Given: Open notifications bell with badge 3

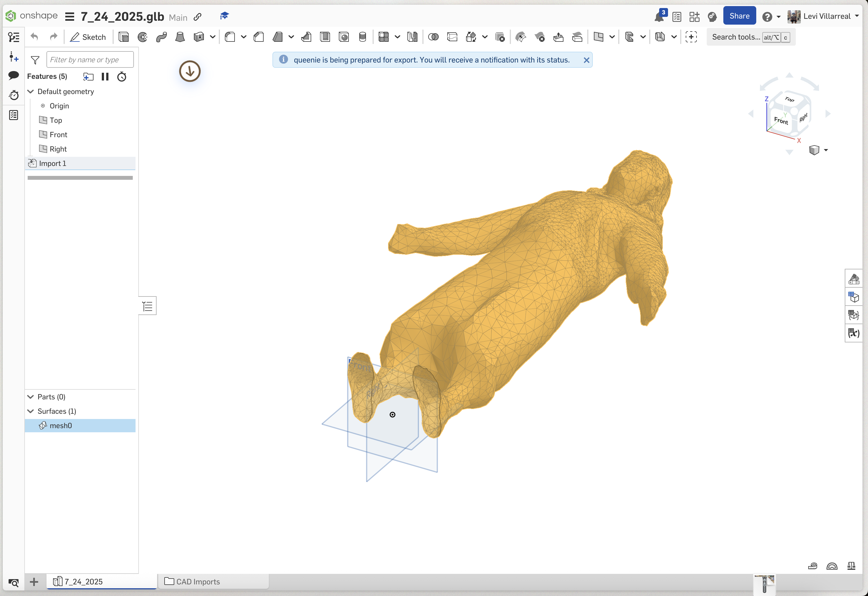Looking at the screenshot, I should coord(660,16).
